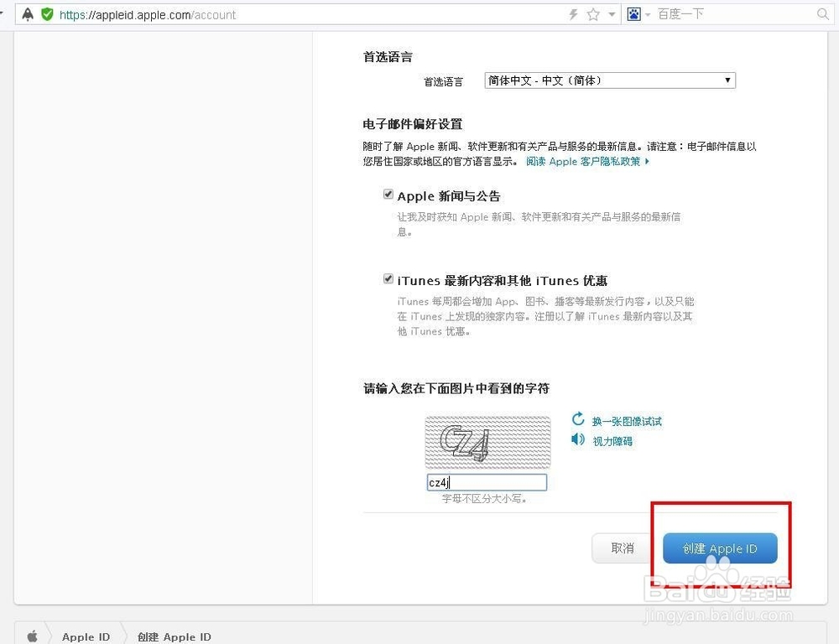839x644 pixels.
Task: Click the refresh captcha circular arrow icon
Action: click(578, 418)
